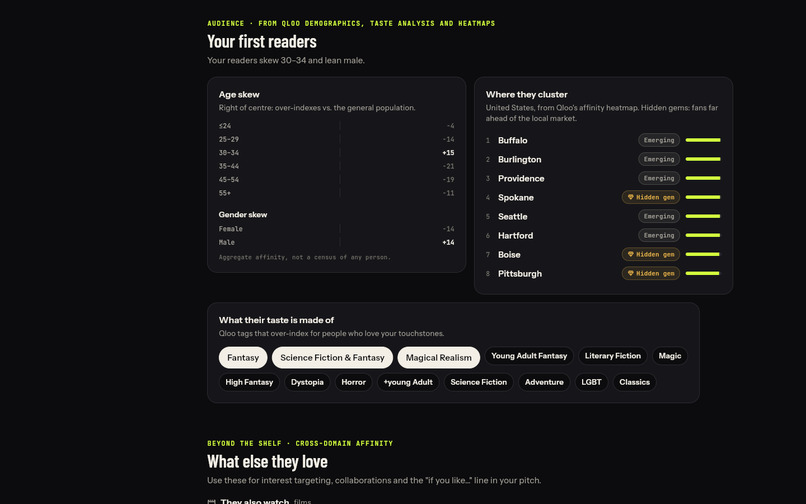Select the Magic tag
Image resolution: width=806 pixels, height=504 pixels.
(x=670, y=356)
